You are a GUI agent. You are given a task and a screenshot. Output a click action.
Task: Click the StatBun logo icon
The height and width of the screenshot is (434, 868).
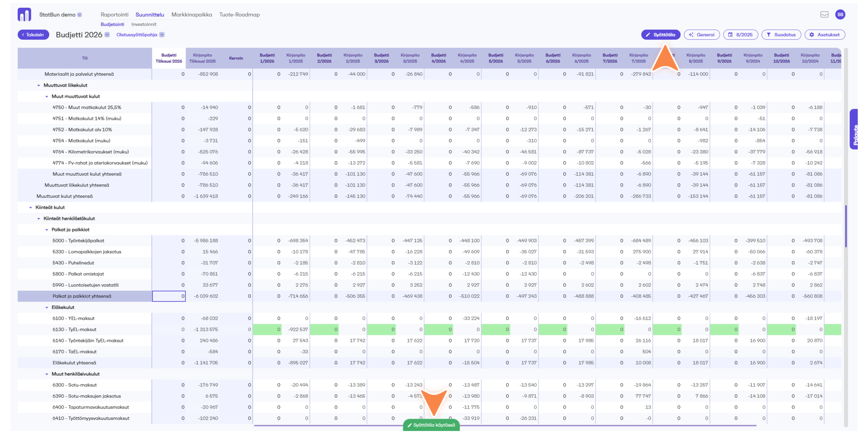click(x=24, y=14)
